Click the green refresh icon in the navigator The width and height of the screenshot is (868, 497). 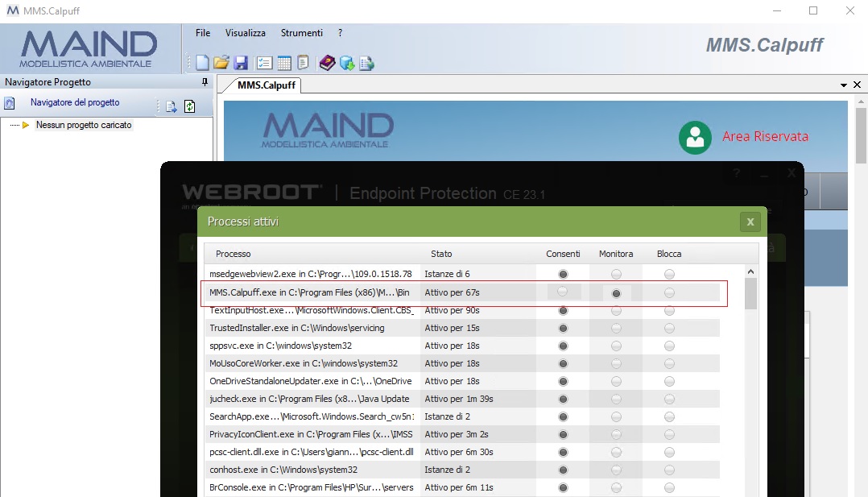pyautogui.click(x=190, y=106)
